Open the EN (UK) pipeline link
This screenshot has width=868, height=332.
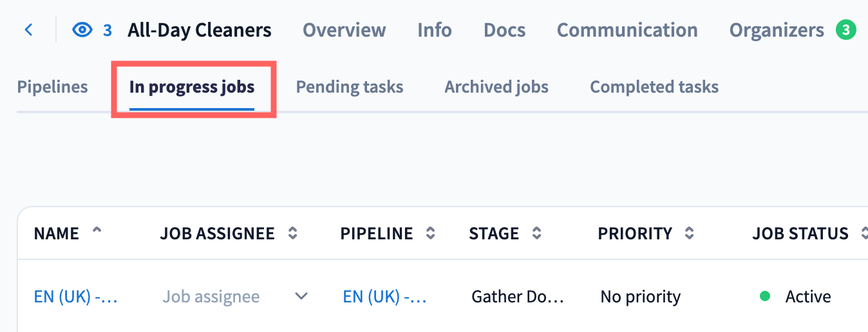coord(384,297)
